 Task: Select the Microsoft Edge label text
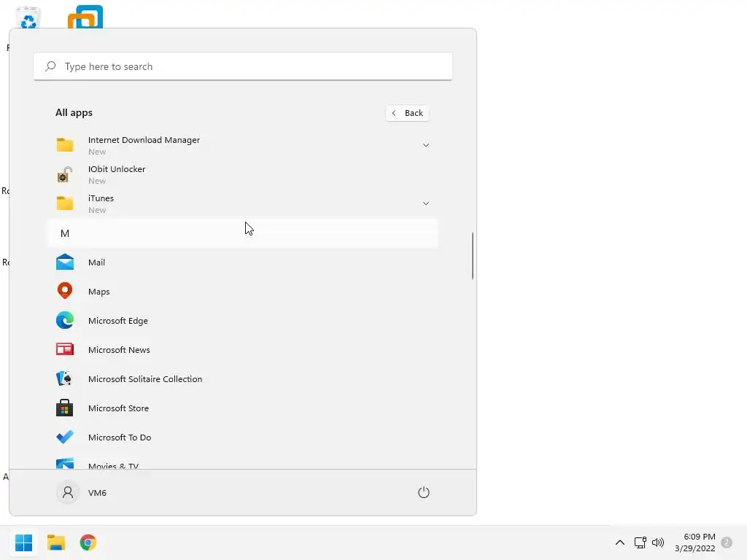(x=117, y=321)
